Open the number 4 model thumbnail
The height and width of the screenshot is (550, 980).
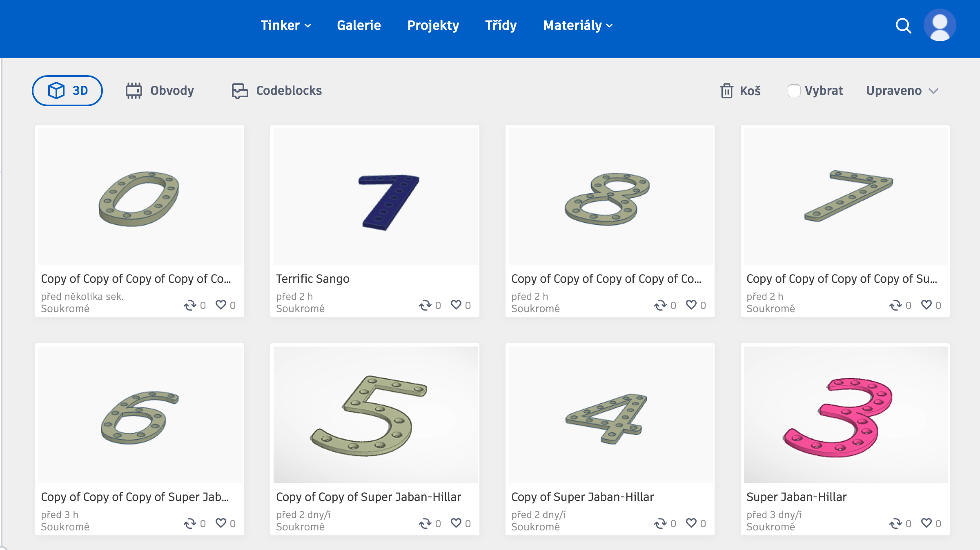(x=610, y=414)
